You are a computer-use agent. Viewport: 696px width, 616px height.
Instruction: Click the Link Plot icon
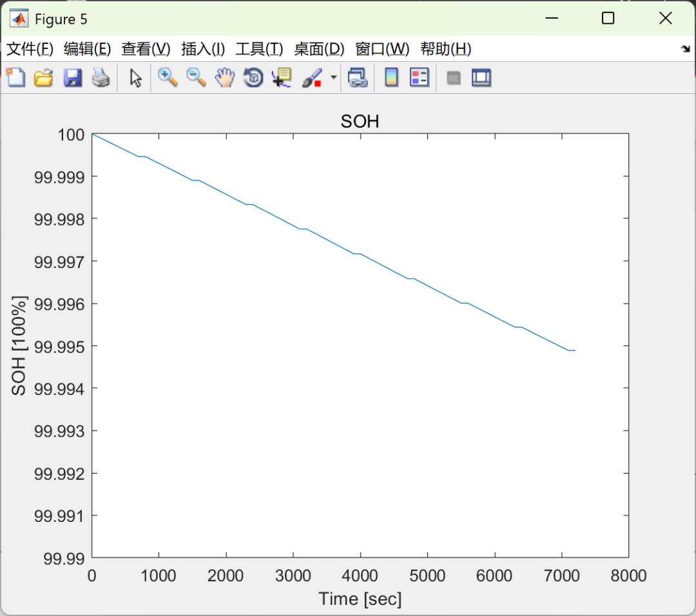click(357, 77)
